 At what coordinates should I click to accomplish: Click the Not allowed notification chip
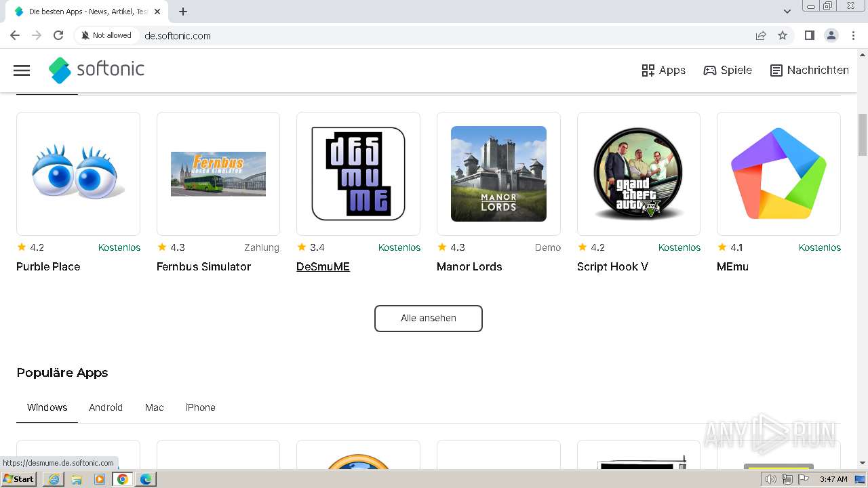click(106, 35)
